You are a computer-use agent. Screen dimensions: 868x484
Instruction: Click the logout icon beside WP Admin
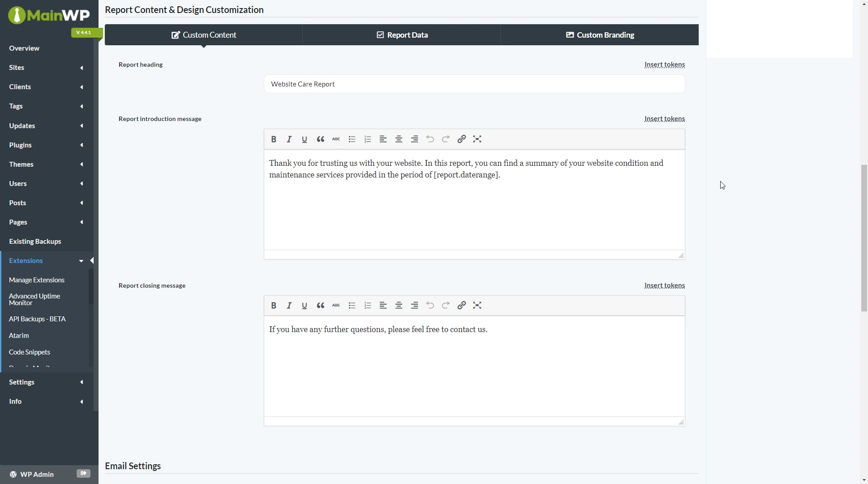point(83,473)
